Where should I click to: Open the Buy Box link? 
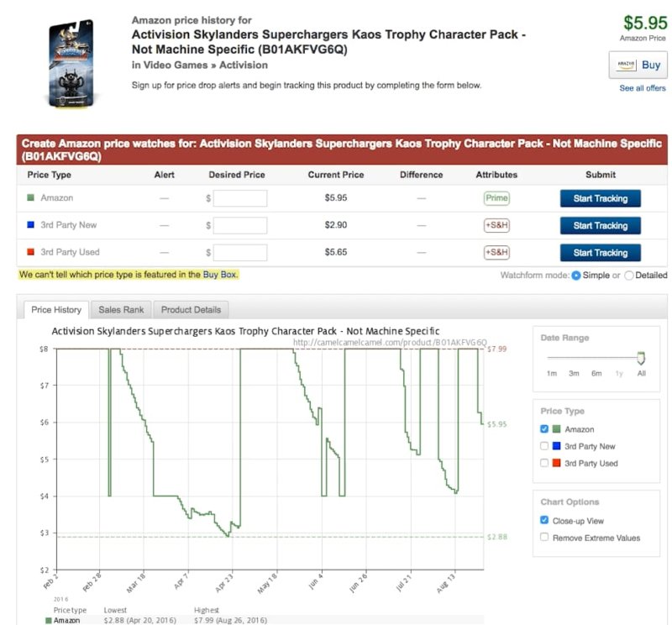(219, 275)
